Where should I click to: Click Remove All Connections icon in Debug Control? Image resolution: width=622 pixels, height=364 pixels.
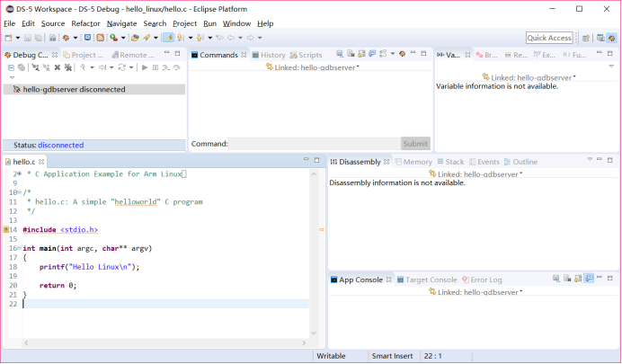[68, 67]
